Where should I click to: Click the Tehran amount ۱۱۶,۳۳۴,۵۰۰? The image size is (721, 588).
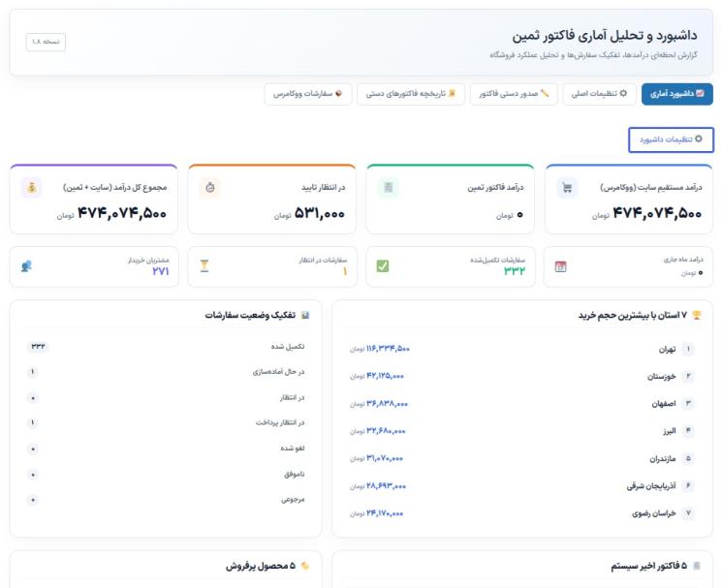click(388, 349)
